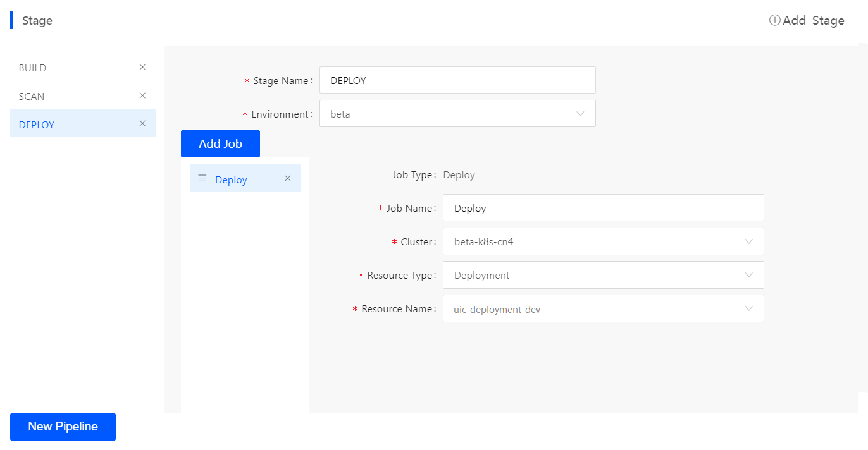This screenshot has height=450, width=868.
Task: Click the Add Job button
Action: (x=220, y=144)
